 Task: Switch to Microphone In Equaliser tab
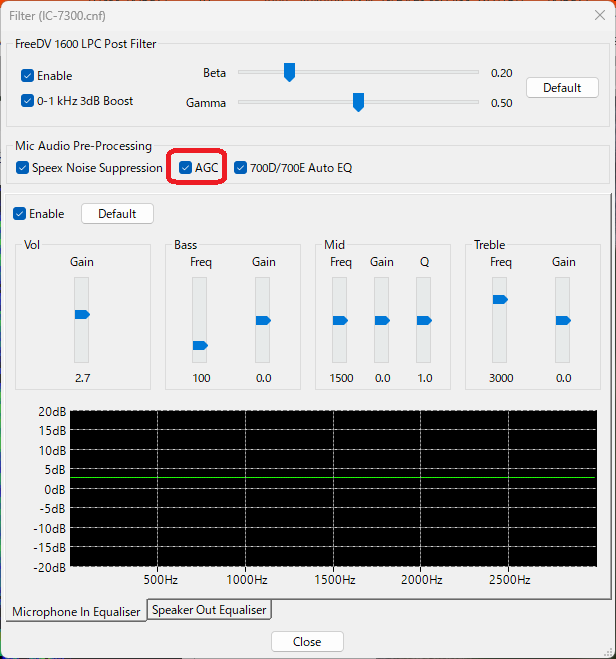click(x=76, y=612)
